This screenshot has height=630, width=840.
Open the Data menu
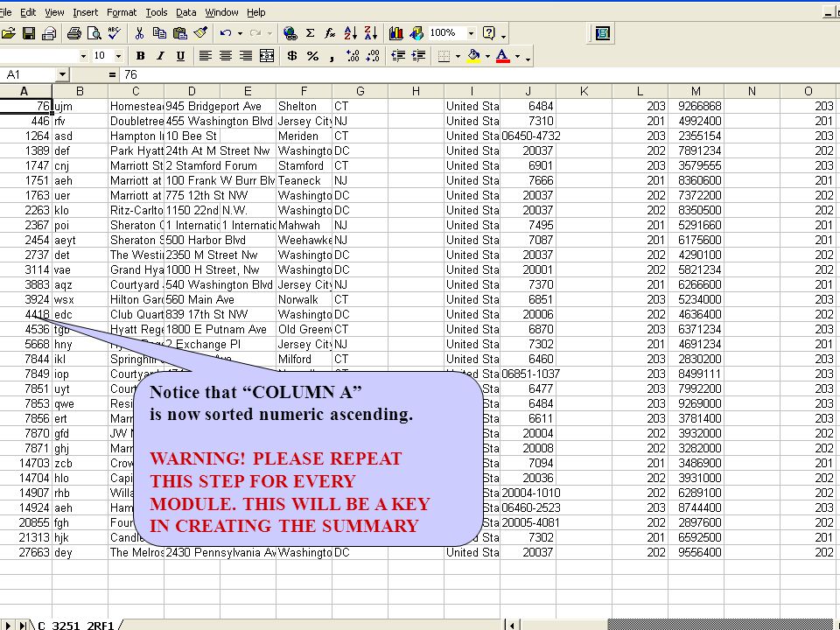[x=185, y=12]
